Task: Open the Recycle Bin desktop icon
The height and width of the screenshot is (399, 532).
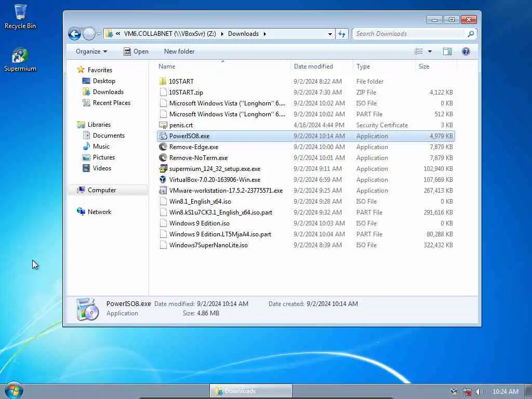Action: pyautogui.click(x=20, y=16)
